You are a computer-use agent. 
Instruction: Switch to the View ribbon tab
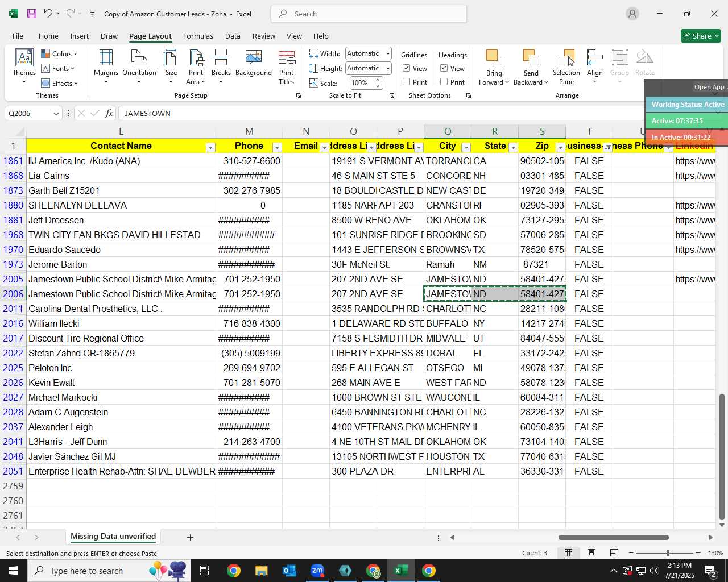(294, 36)
